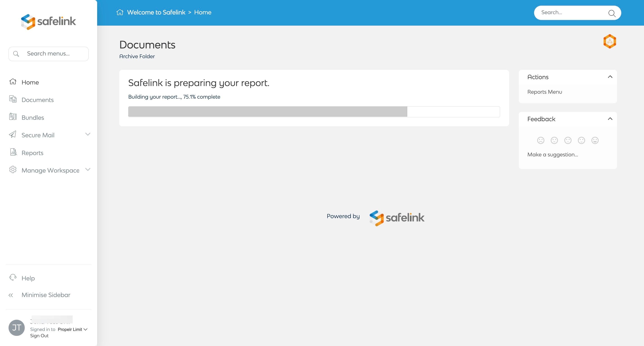This screenshot has width=644, height=346.
Task: Click the Reports Menu link
Action: click(x=545, y=92)
